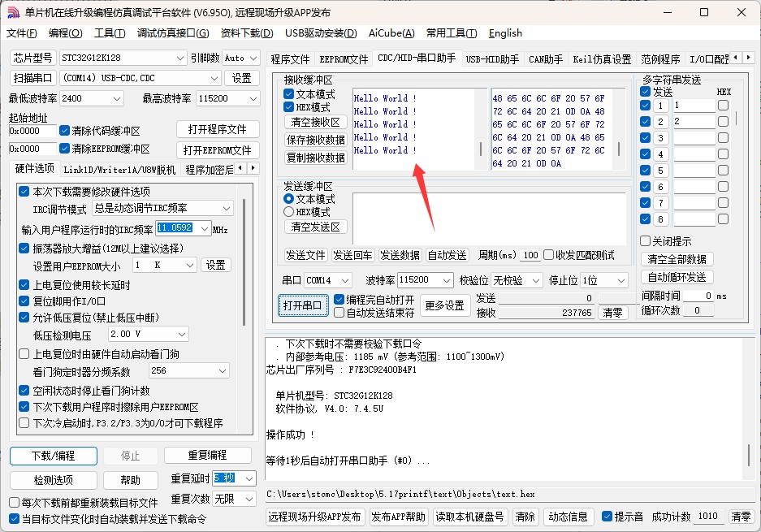Switch to the 程序文件 tab
This screenshot has width=761, height=532.
pyautogui.click(x=290, y=59)
